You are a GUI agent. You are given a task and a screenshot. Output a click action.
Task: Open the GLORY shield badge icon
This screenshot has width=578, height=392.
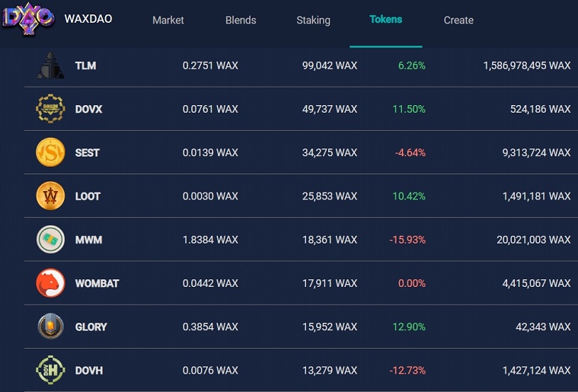[x=50, y=327]
